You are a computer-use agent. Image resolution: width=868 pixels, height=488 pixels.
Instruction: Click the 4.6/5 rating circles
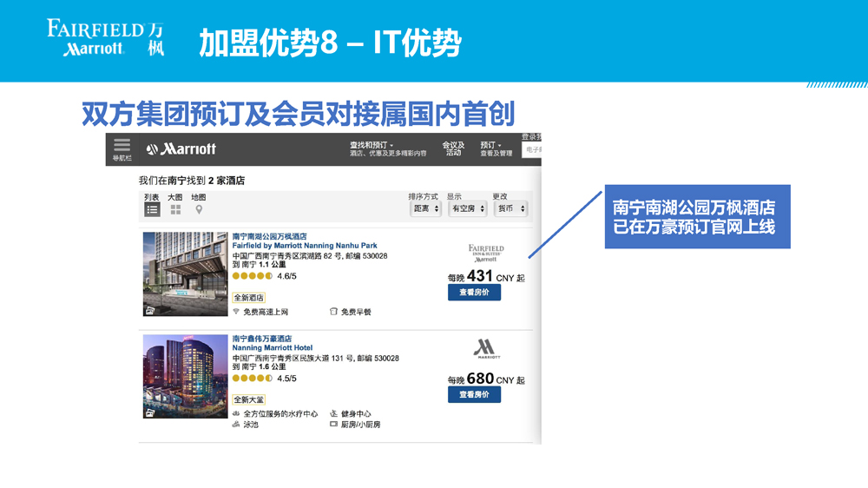(253, 276)
